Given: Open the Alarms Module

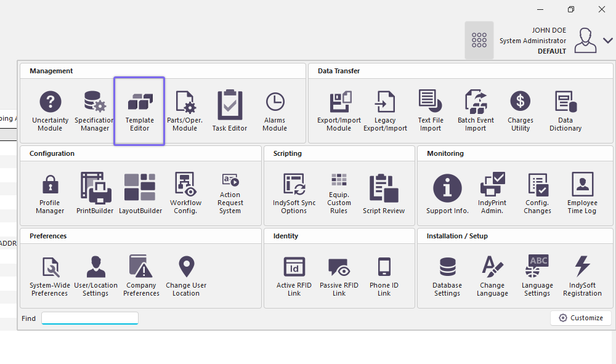Looking at the screenshot, I should point(275,111).
